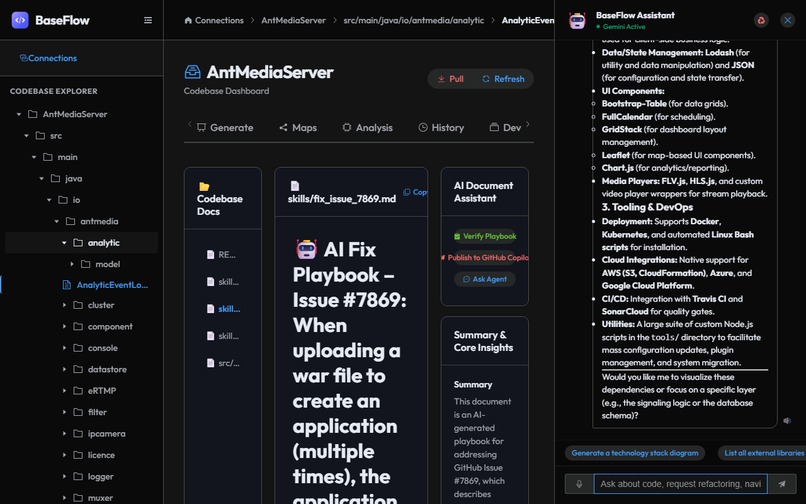Viewport: 806px width, 504px height.
Task: Expand the ipcamera folder
Action: pyautogui.click(x=64, y=434)
